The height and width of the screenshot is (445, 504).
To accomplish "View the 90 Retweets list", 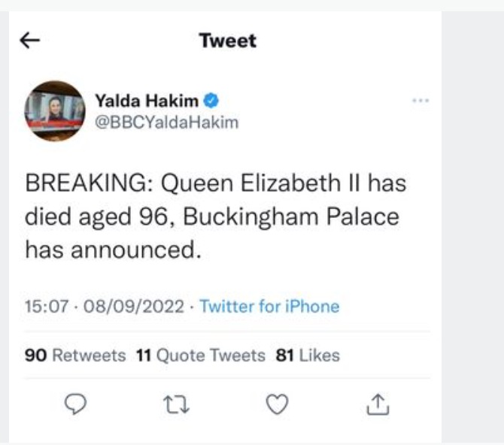I will click(x=75, y=355).
